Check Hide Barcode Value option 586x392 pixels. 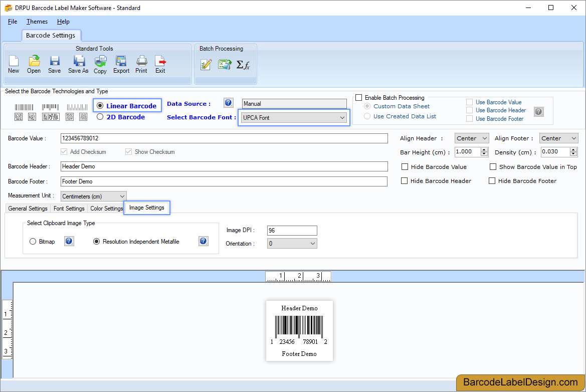point(405,166)
